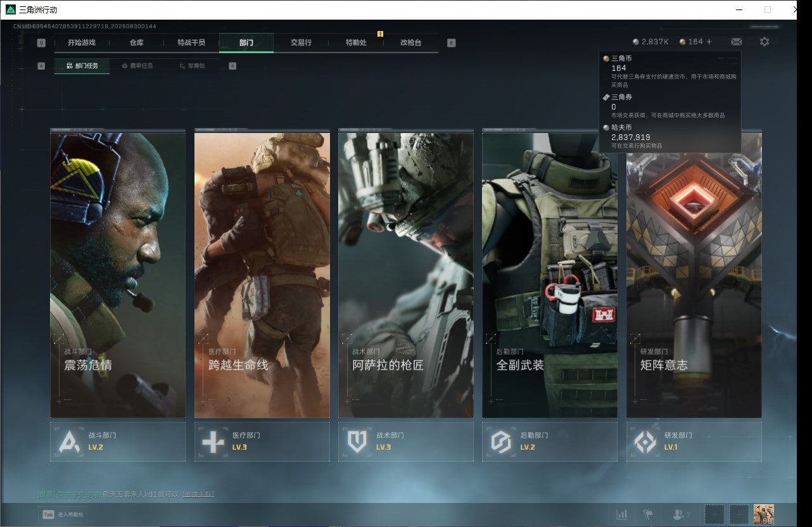This screenshot has height=527, width=812.
Task: Click the 2,837K currency balance
Action: pyautogui.click(x=655, y=42)
